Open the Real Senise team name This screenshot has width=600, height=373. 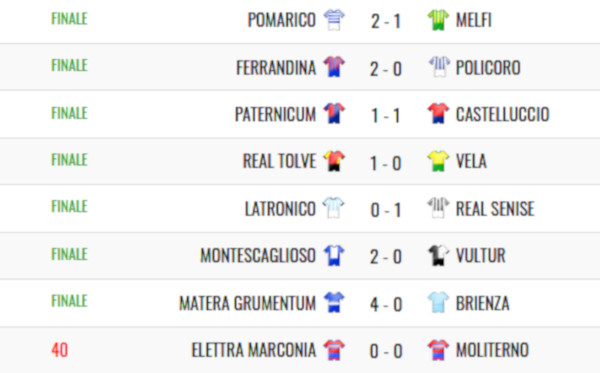pyautogui.click(x=495, y=208)
